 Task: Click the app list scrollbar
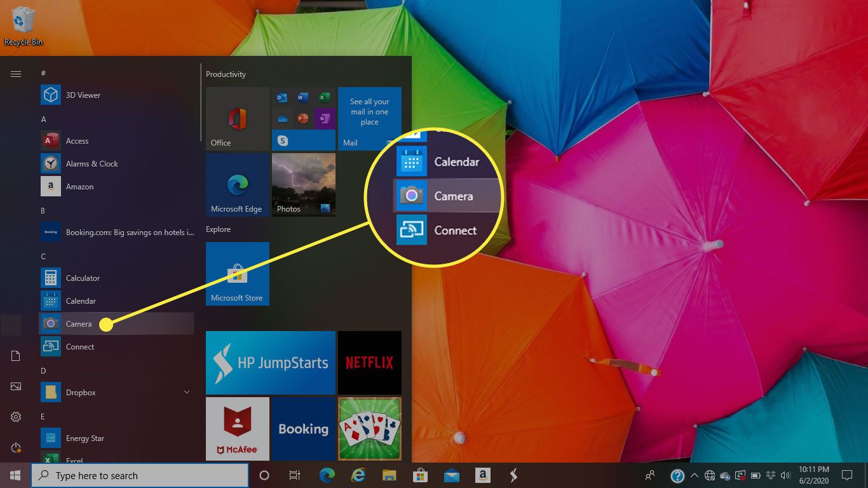click(x=201, y=102)
